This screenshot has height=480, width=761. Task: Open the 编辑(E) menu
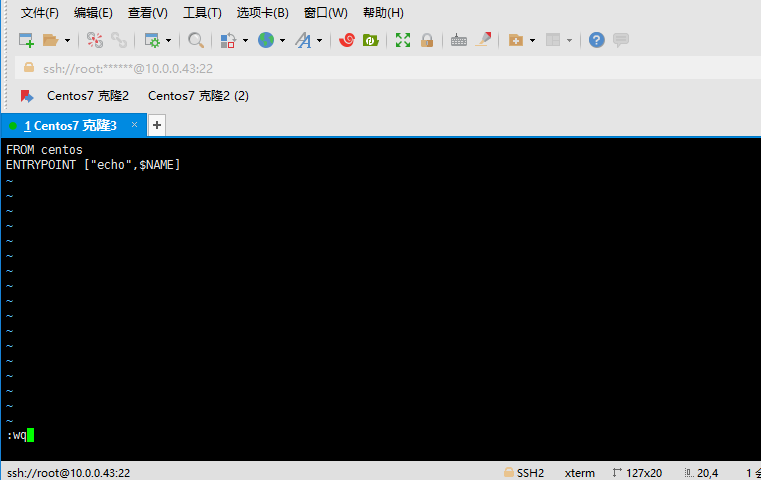[x=93, y=13]
